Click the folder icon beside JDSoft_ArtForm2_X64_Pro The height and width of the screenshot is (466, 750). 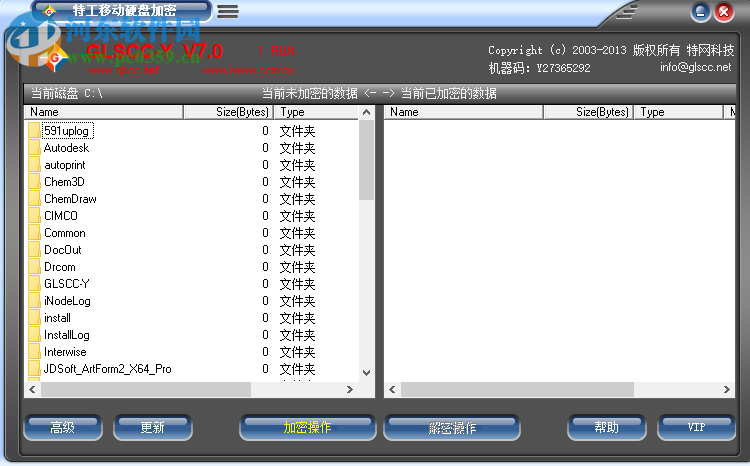pos(34,368)
